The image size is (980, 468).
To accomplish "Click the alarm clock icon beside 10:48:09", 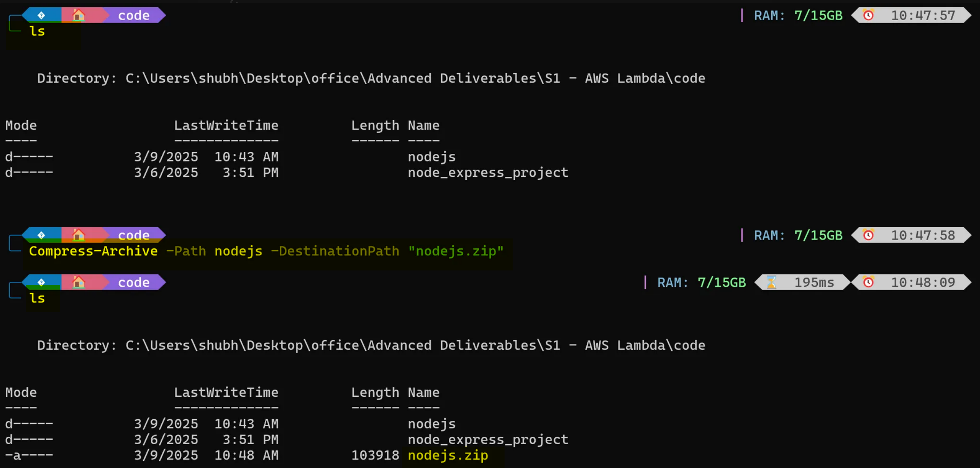I will tap(868, 282).
